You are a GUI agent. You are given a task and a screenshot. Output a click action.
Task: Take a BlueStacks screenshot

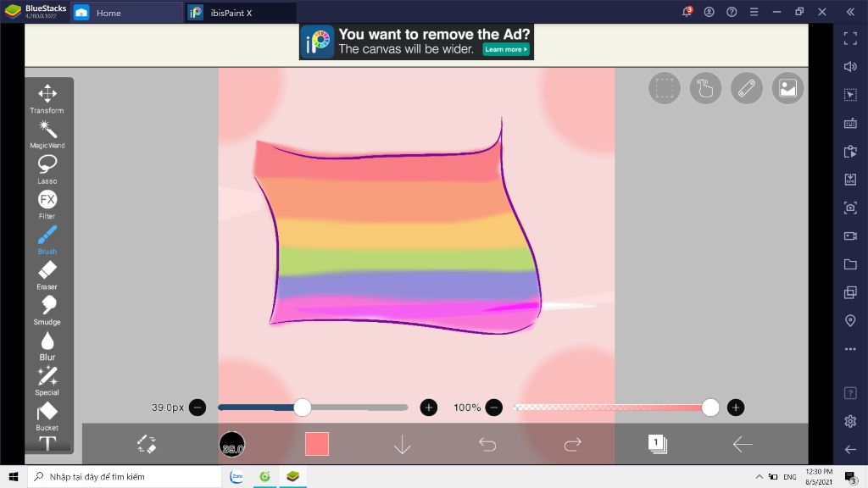850,208
